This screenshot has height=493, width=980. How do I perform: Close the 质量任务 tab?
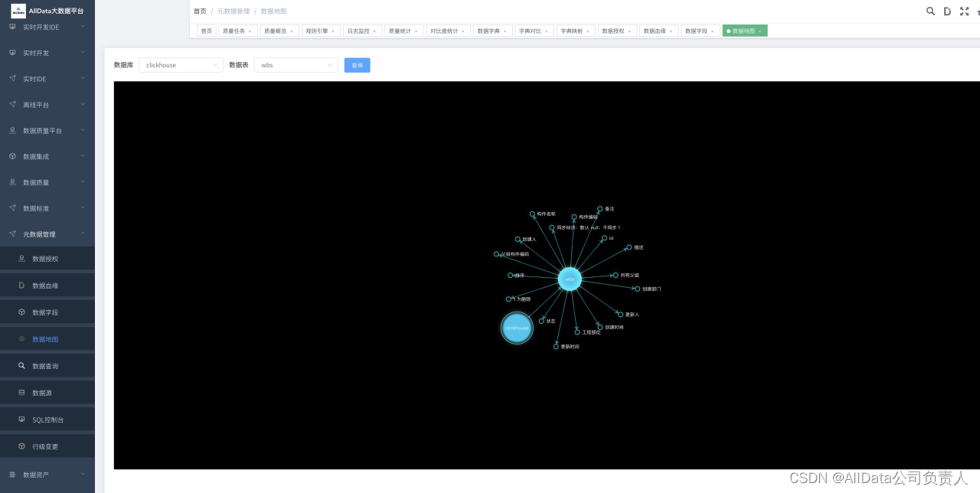coord(250,31)
